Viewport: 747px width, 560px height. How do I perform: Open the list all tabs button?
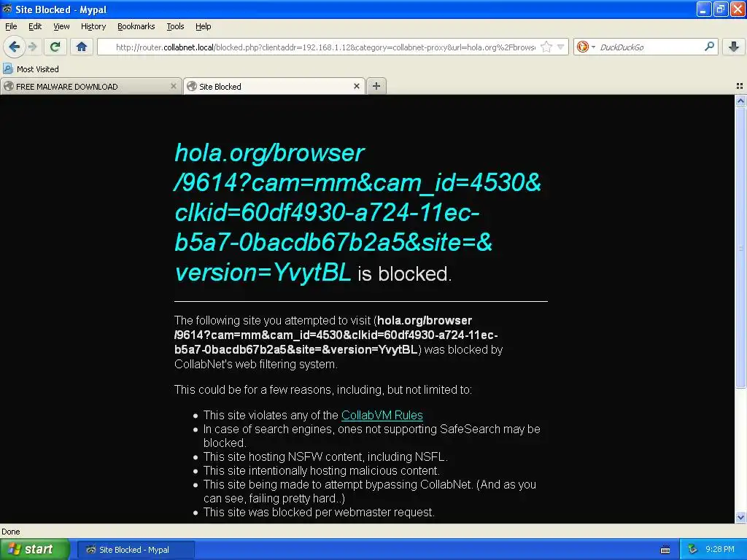click(740, 86)
